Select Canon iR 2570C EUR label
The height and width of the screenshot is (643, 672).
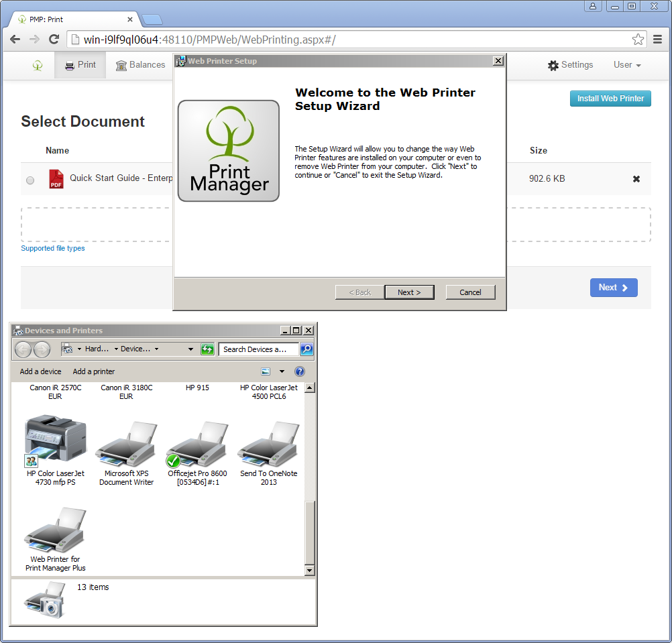[55, 392]
